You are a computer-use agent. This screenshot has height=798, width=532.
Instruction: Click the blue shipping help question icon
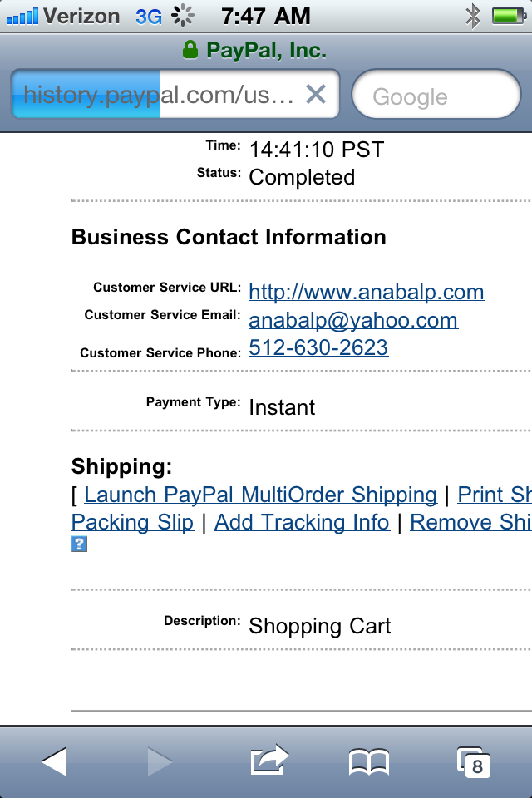pos(79,544)
